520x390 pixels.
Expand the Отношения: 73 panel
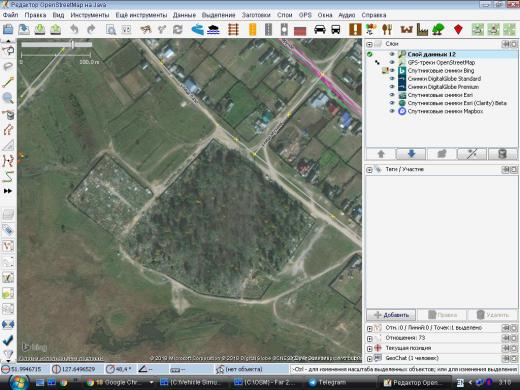click(x=369, y=338)
